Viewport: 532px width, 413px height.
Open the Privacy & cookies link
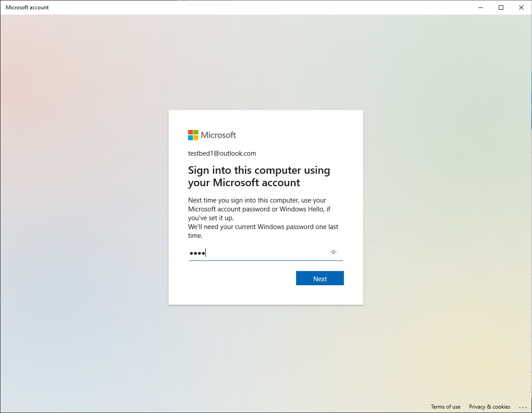[x=489, y=407]
